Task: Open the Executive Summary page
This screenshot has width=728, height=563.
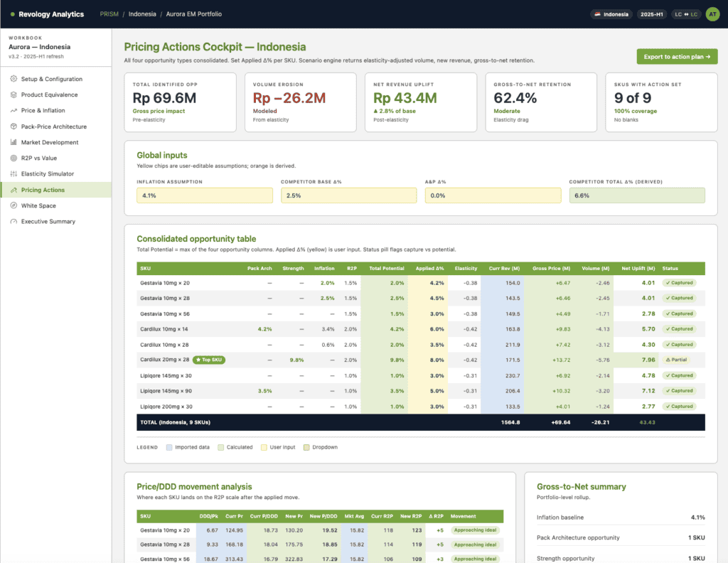Action: pos(55,221)
